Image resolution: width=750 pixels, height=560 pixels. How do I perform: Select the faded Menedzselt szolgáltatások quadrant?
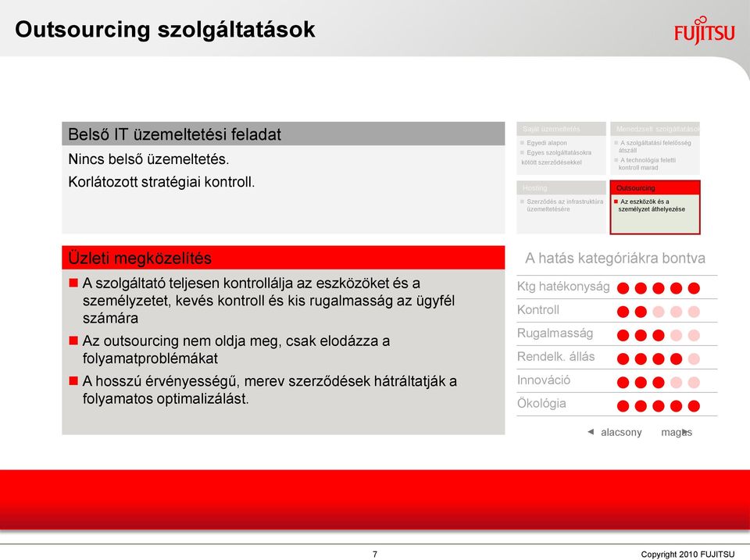655,148
